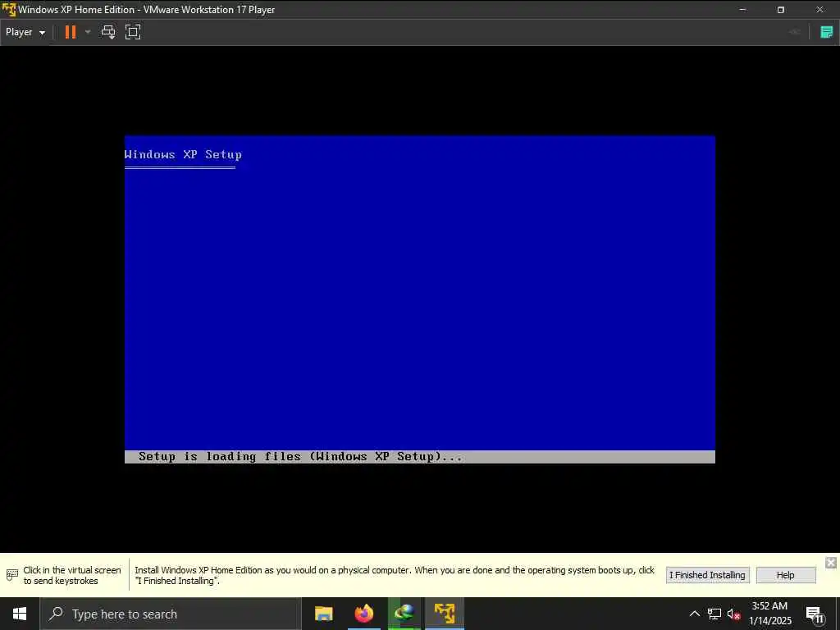Click the 'Install Windows XP Home Edition' instruction text
The width and height of the screenshot is (840, 630).
coord(395,575)
